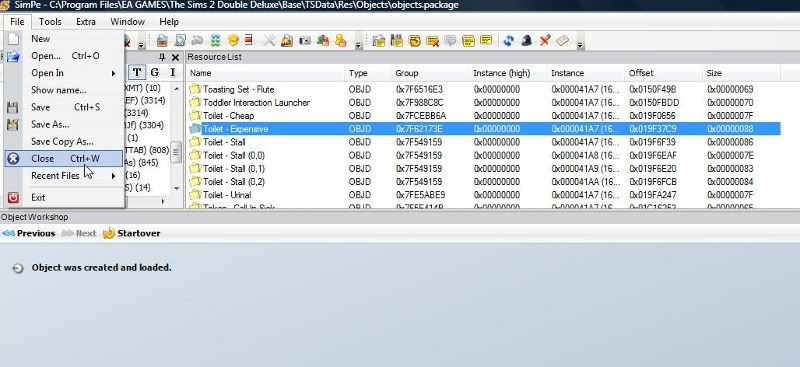Click the Previous button in Object Workshop
Screen dimensions: 800x367
coord(29,233)
